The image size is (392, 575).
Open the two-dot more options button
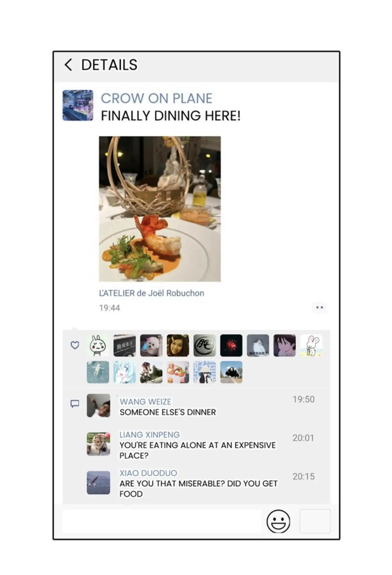(320, 307)
